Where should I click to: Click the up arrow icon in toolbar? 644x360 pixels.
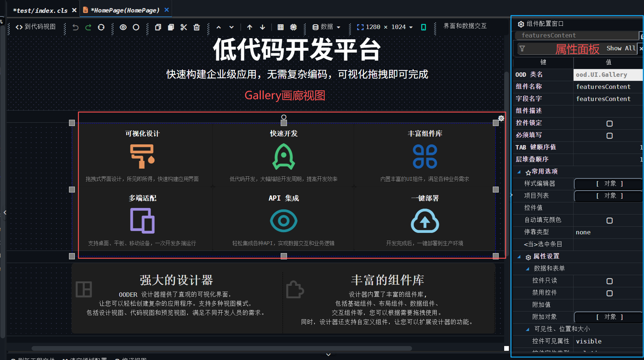click(250, 27)
